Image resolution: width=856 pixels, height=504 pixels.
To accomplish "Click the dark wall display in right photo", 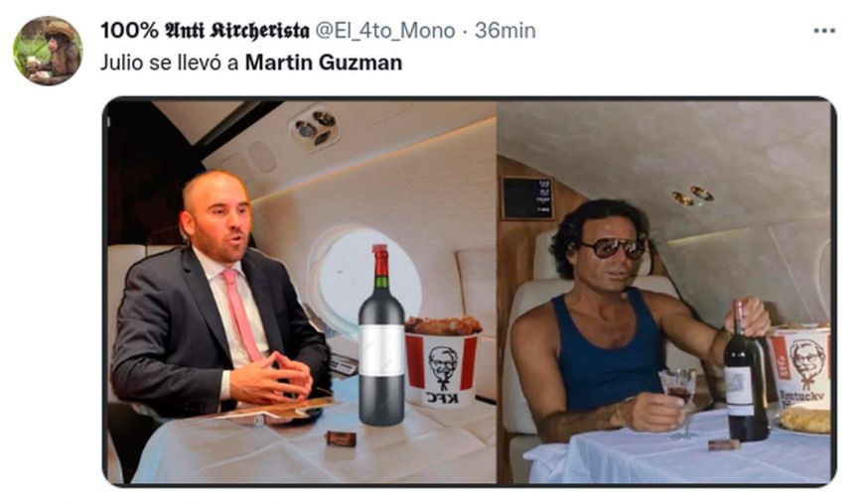I will (x=528, y=198).
